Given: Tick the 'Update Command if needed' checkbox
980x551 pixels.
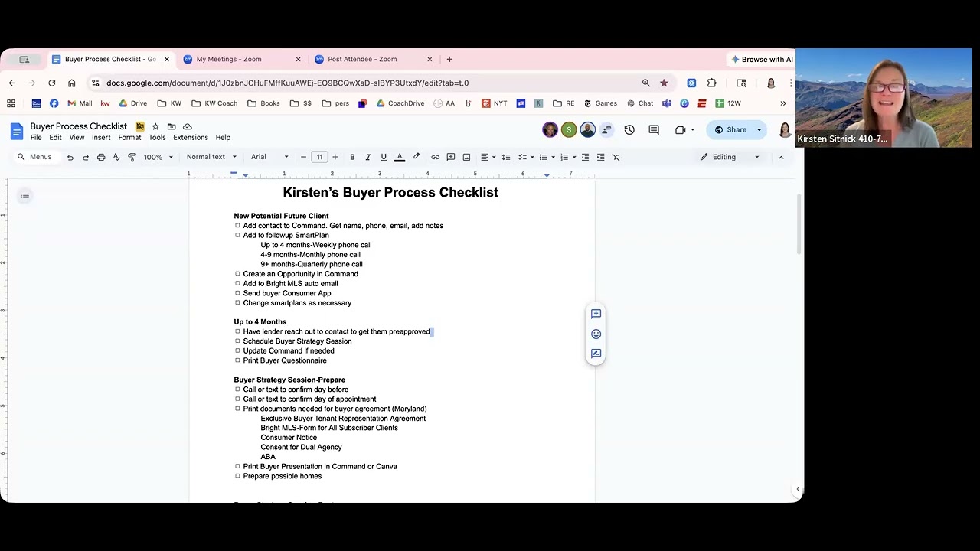Looking at the screenshot, I should pos(237,350).
